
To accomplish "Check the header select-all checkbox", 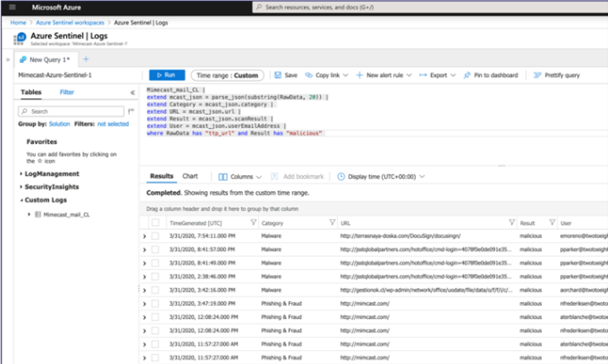I will pos(155,223).
